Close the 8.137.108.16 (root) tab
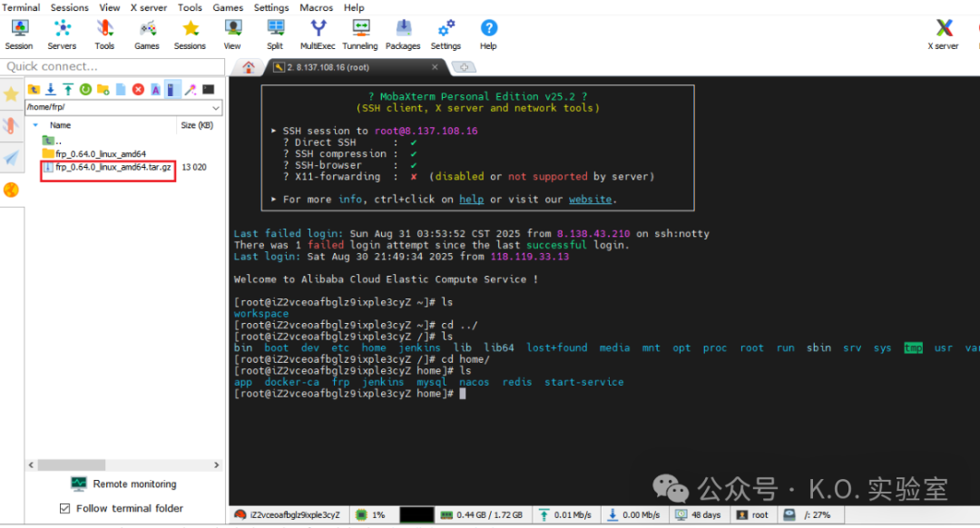980x528 pixels. [x=435, y=67]
